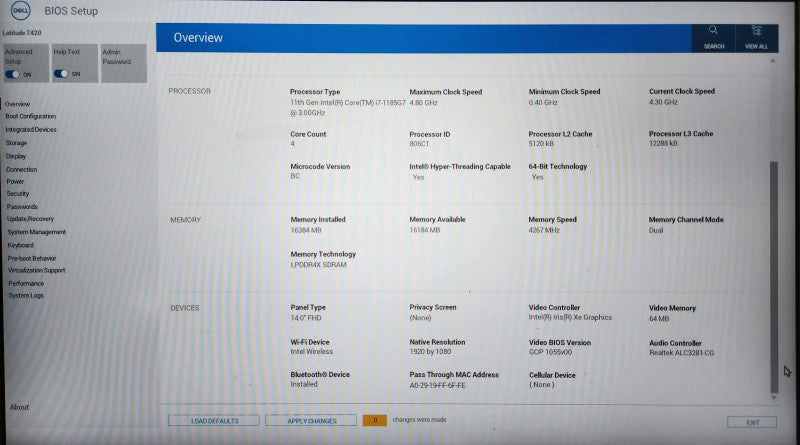This screenshot has width=800, height=445.
Task: Click Bluetooth Device value Installed
Action: (304, 384)
